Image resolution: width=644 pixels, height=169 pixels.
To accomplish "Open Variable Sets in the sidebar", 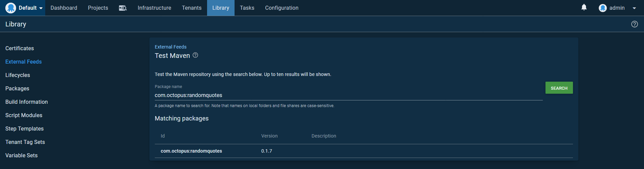I will click(21, 155).
